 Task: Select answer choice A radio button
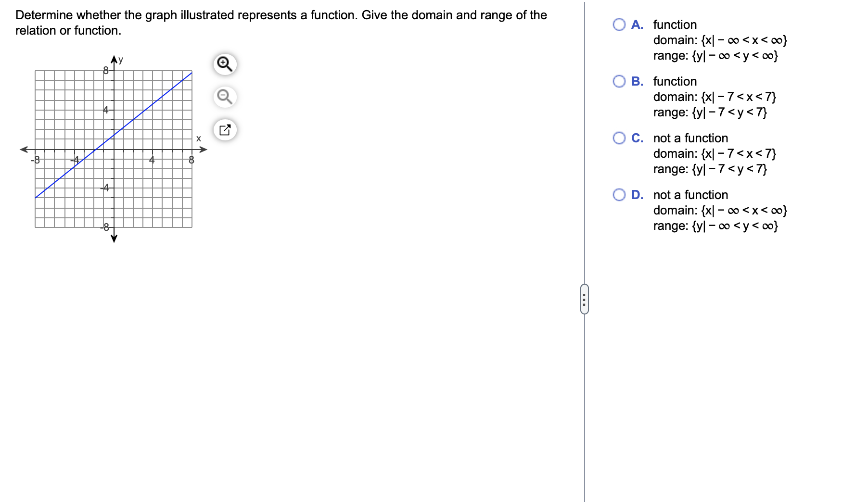pos(619,25)
